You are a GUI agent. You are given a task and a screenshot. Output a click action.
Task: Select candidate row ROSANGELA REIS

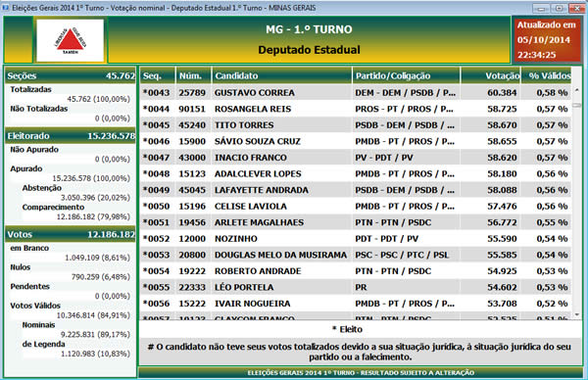click(356, 109)
